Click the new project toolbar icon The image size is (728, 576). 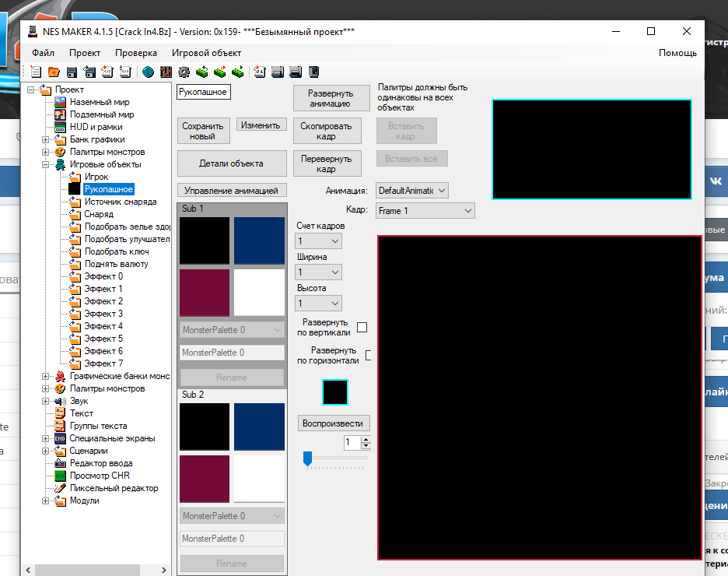(x=36, y=72)
